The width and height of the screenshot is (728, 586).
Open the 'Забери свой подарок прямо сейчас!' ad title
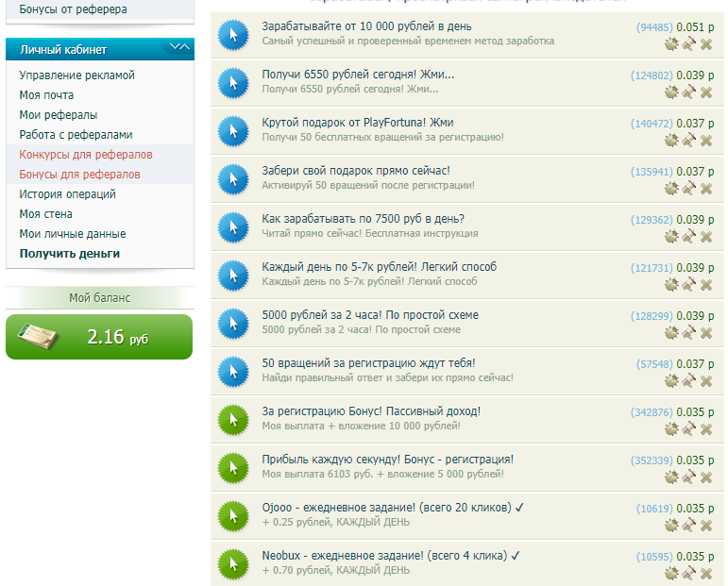355,172
